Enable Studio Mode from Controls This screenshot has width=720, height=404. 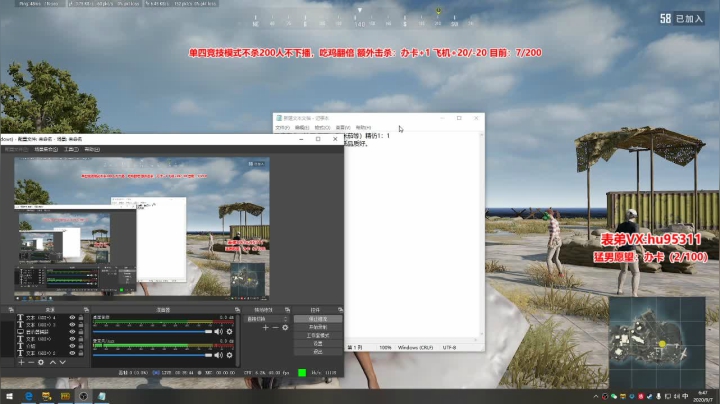pos(318,335)
